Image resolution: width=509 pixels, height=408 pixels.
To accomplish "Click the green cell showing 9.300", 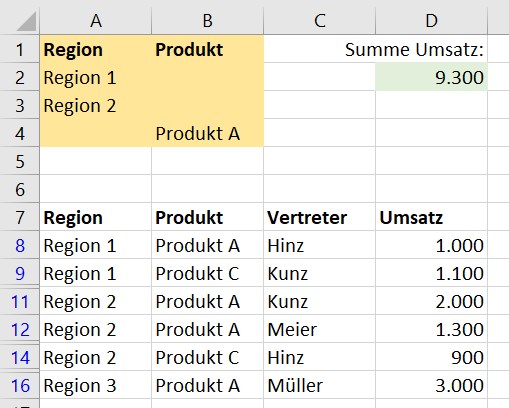I will pos(431,77).
